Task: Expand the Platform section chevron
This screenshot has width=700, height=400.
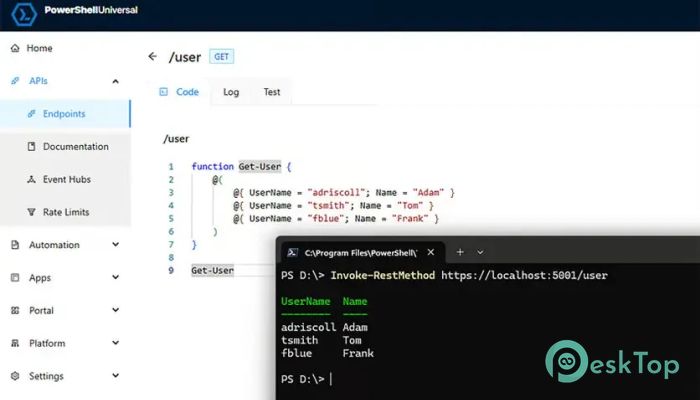Action: tap(116, 343)
